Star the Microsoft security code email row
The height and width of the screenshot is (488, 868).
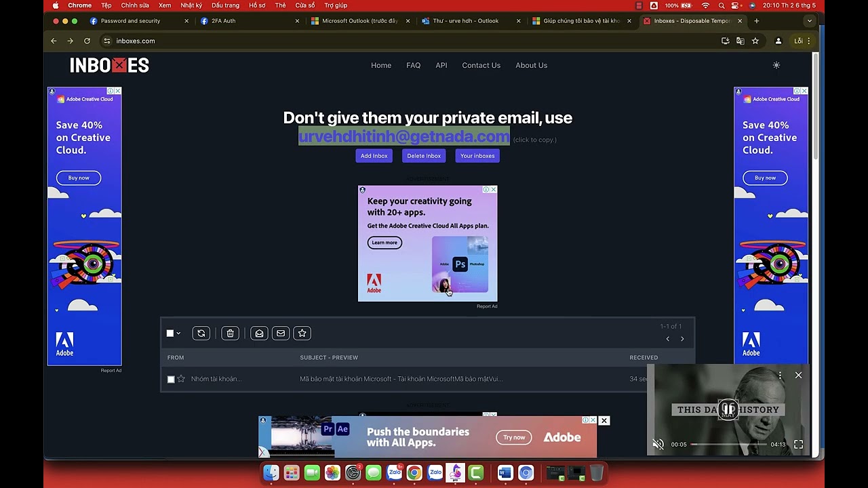181,379
